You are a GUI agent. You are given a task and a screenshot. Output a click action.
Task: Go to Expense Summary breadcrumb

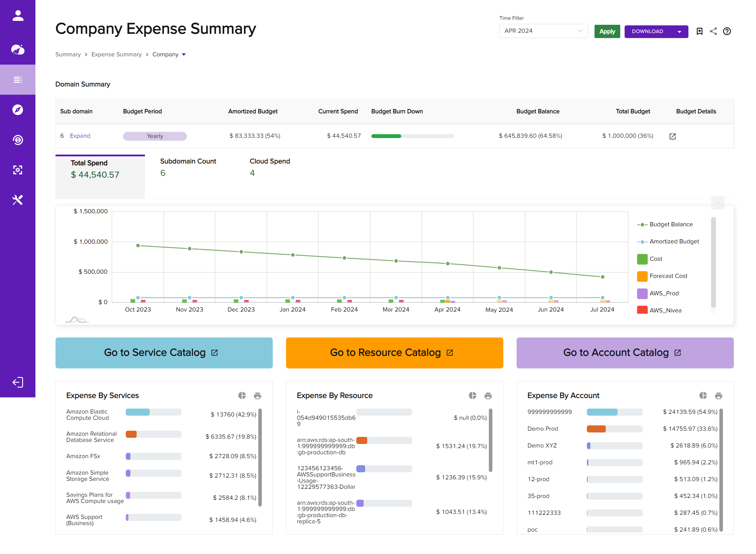point(116,54)
